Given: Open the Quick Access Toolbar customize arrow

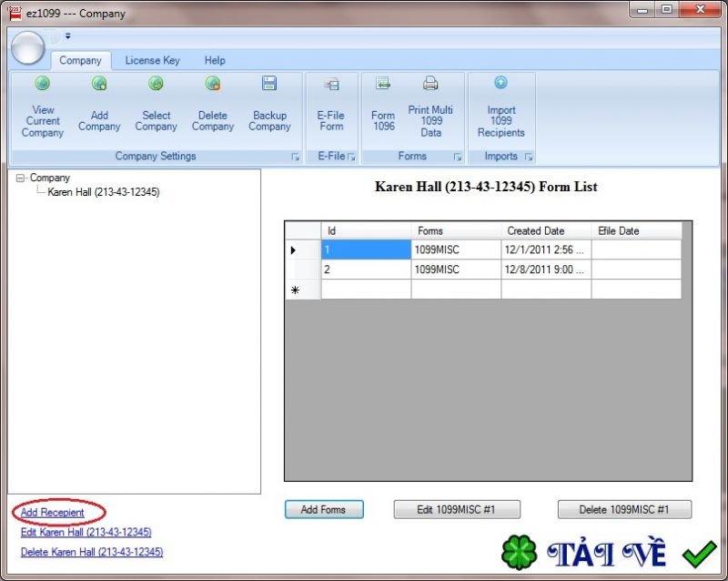Looking at the screenshot, I should coord(67,36).
